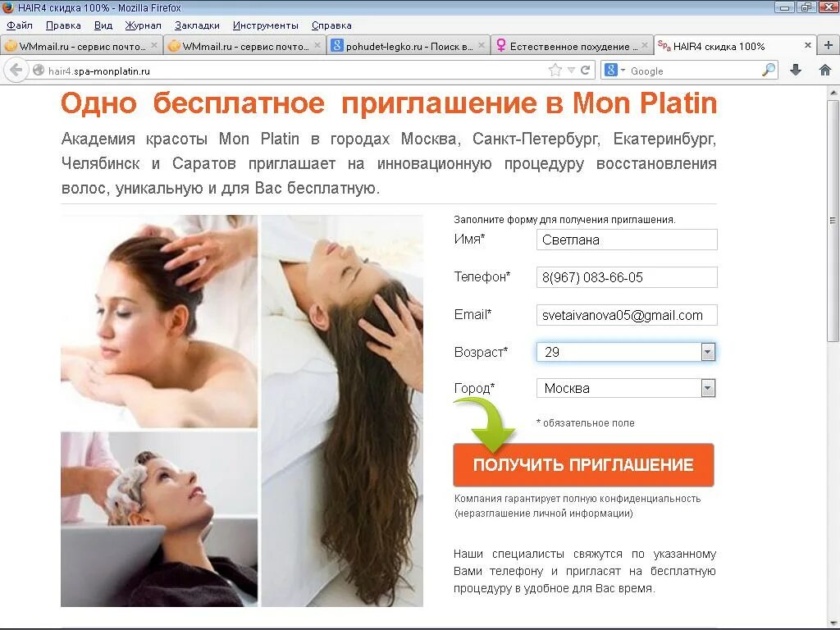This screenshot has width=840, height=630.
Task: Click the long hair treatment photo
Action: (342, 411)
